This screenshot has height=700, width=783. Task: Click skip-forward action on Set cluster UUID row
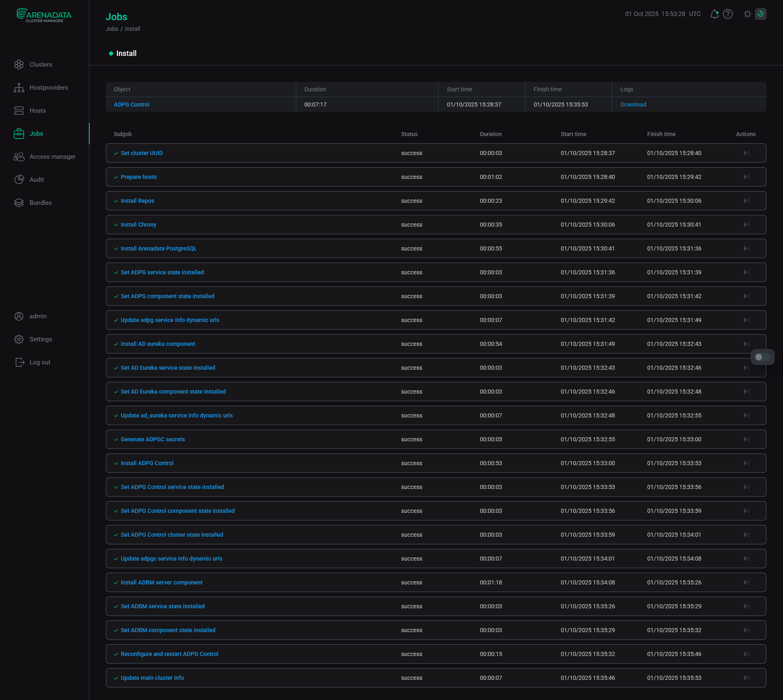pyautogui.click(x=746, y=153)
